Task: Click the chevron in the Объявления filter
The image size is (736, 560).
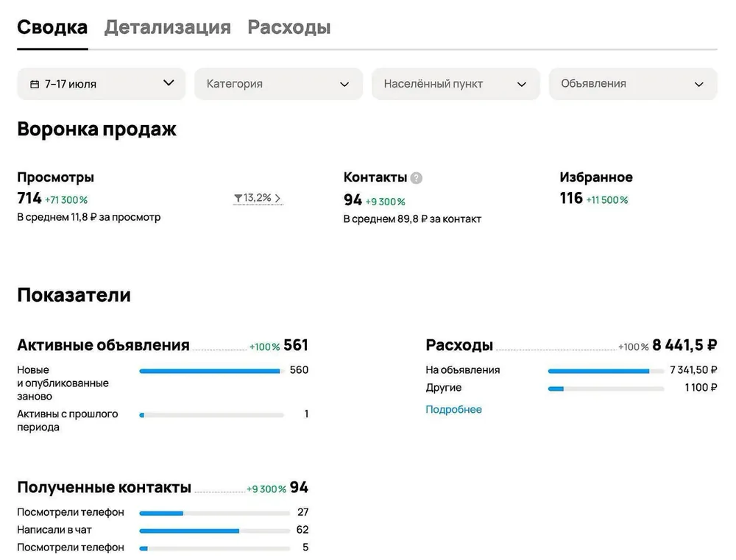Action: pos(699,85)
